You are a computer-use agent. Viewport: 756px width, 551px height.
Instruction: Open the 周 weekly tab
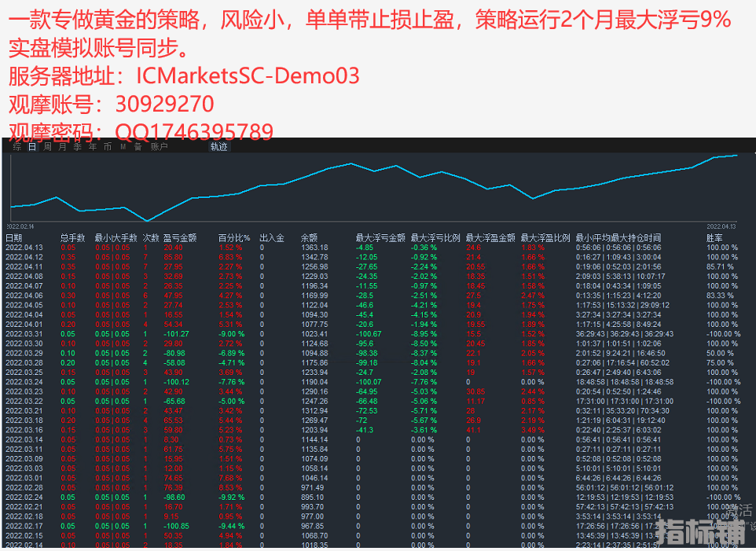pos(47,146)
